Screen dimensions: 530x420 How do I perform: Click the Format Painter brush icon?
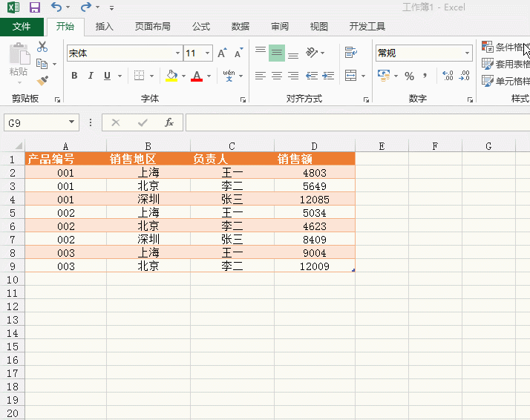pos(42,80)
